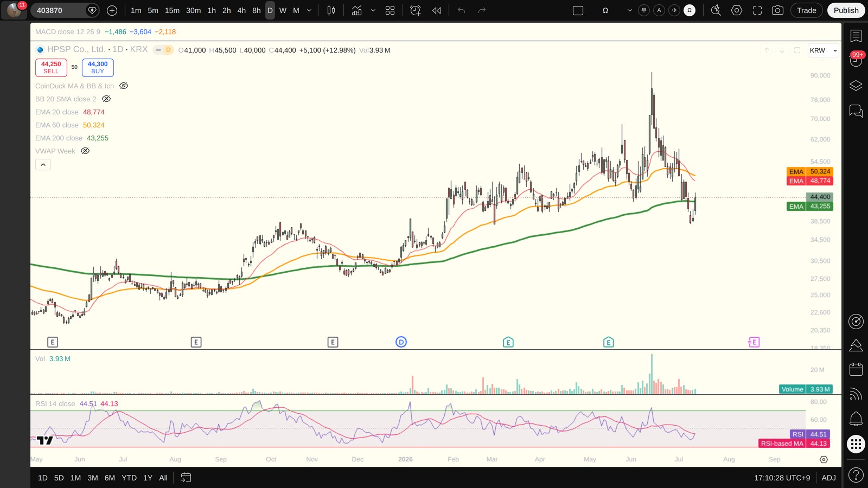868x488 pixels.
Task: Undo the last chart action
Action: [462, 10]
